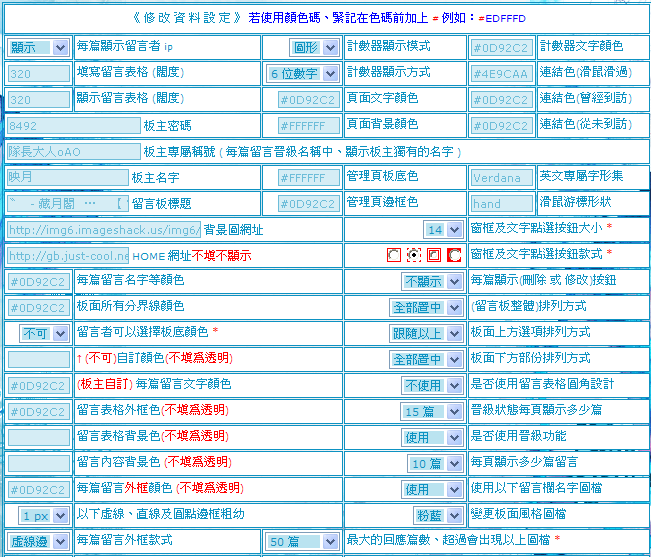Expand the 虛線邊 border style dropdown

point(38,541)
